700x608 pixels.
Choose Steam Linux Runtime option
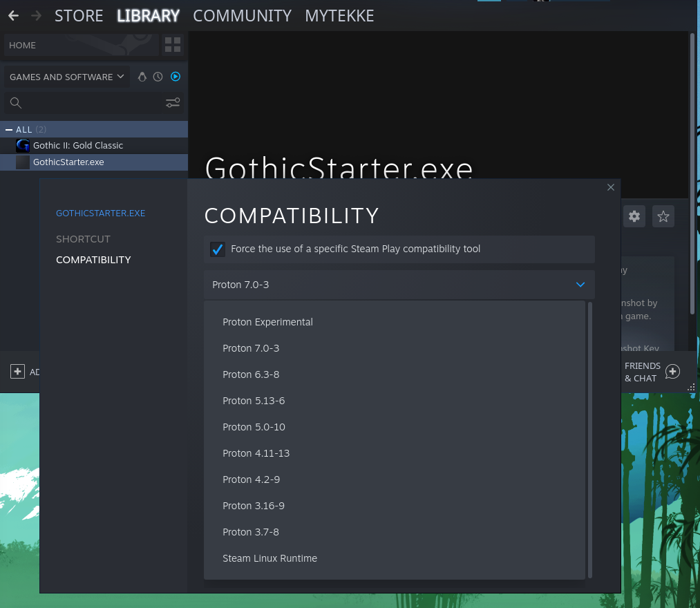pos(269,558)
